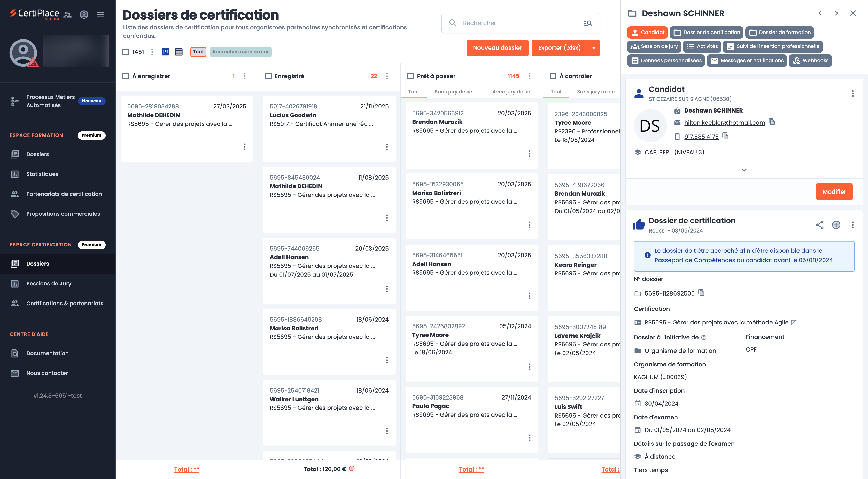Viewport: 868px width, 479px height.
Task: Click inside the Rechercher search field
Action: coord(506,23)
